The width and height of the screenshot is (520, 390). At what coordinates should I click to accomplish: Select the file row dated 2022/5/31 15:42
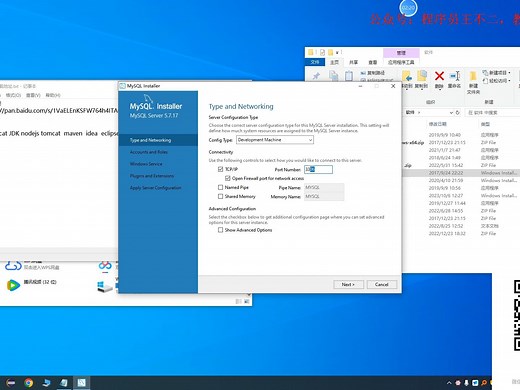click(x=461, y=165)
